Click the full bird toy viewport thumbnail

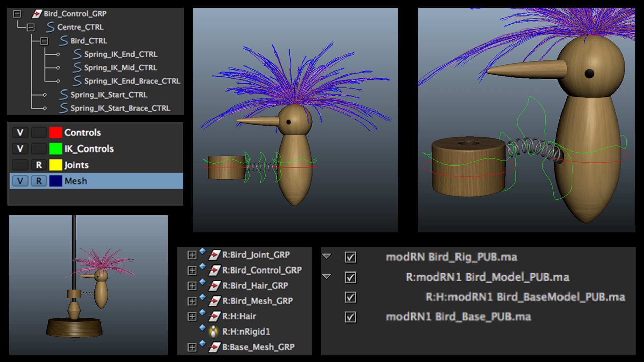pos(89,285)
